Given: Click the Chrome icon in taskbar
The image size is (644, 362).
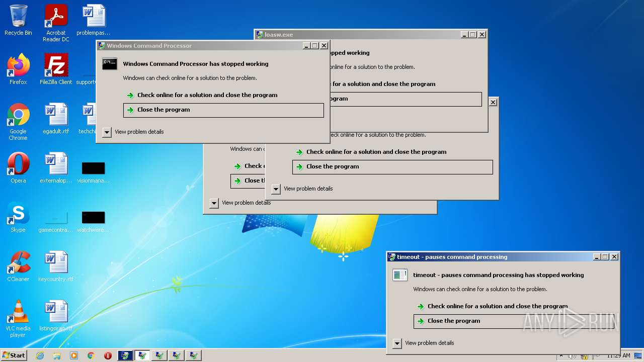Looking at the screenshot, I should point(91,355).
